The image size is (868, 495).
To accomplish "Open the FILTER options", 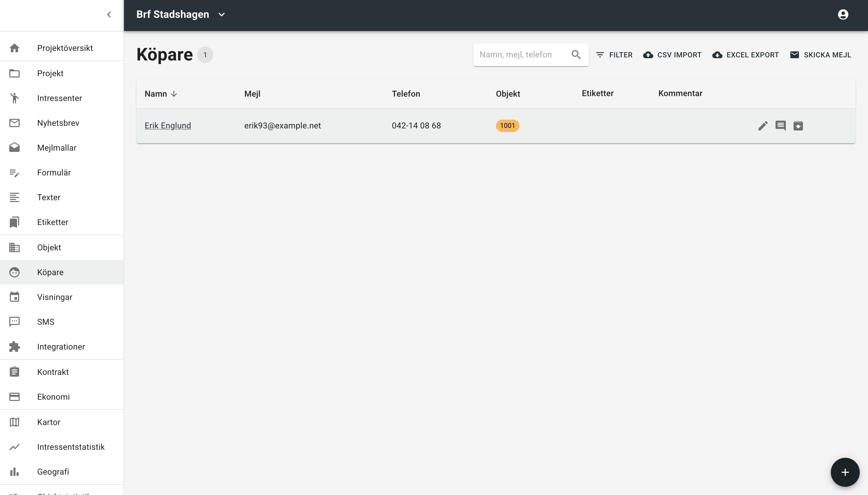I will (x=614, y=55).
